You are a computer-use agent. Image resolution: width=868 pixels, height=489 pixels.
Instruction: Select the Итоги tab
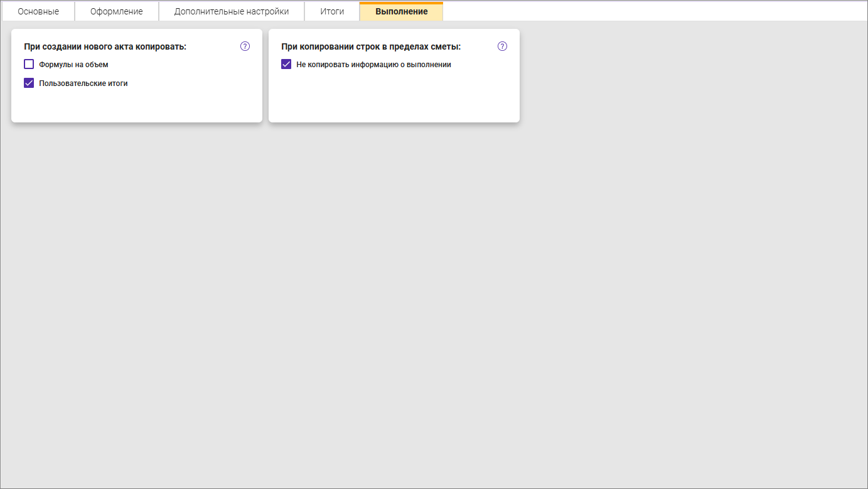[332, 11]
